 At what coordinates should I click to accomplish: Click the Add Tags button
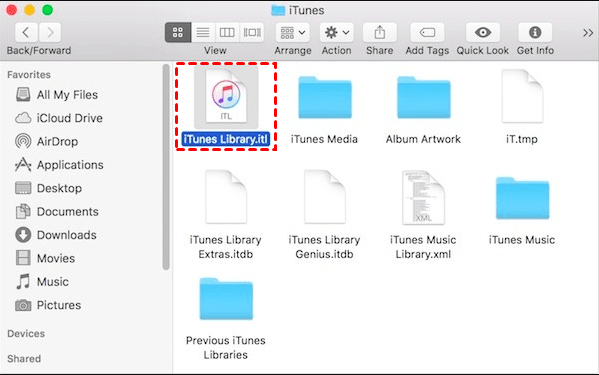point(427,32)
